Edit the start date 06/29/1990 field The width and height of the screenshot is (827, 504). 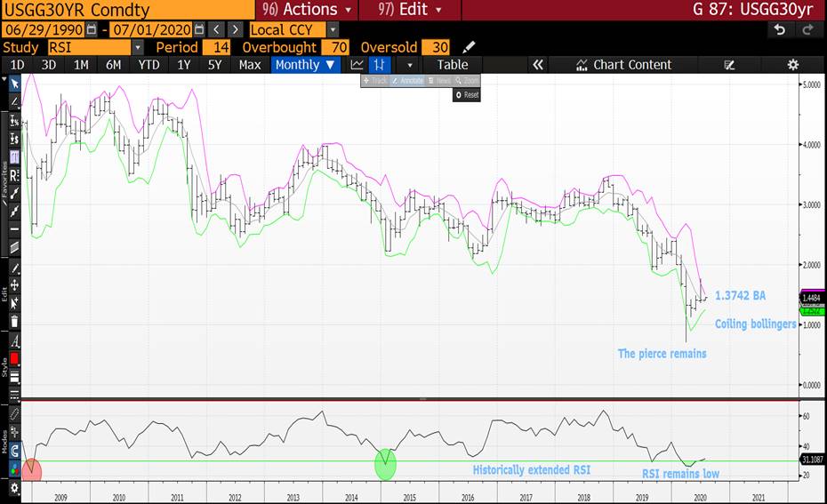coord(44,29)
